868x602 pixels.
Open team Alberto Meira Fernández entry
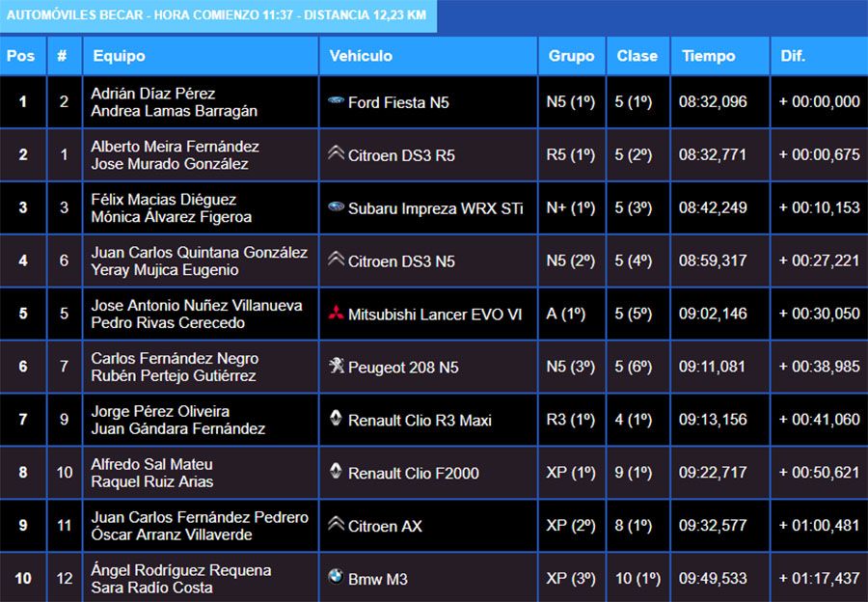pos(175,147)
